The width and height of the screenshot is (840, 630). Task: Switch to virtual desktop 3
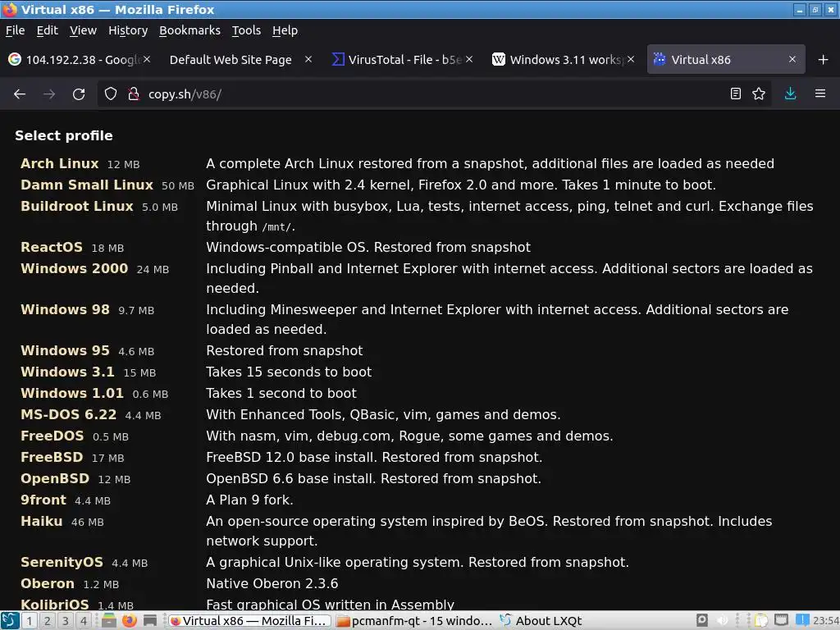66,621
